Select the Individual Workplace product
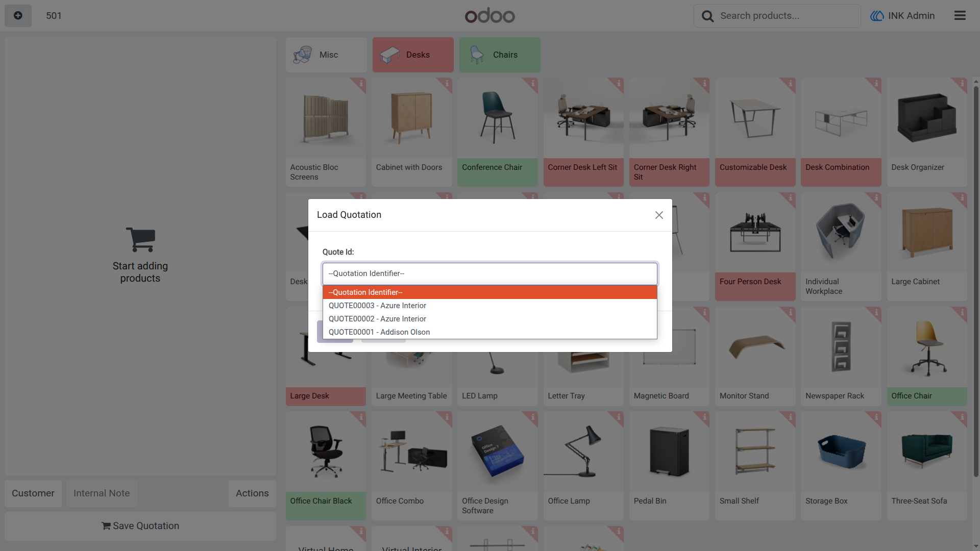This screenshot has height=551, width=980. 841,246
